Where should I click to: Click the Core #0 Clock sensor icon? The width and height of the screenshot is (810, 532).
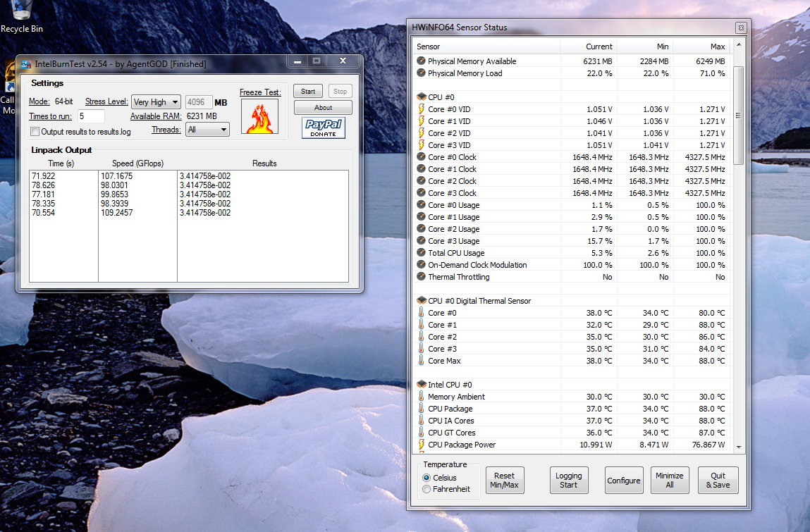coord(421,156)
